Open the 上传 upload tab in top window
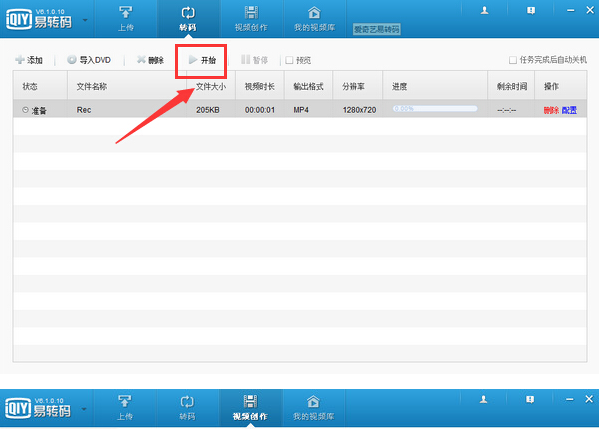600x429 pixels. click(126, 18)
